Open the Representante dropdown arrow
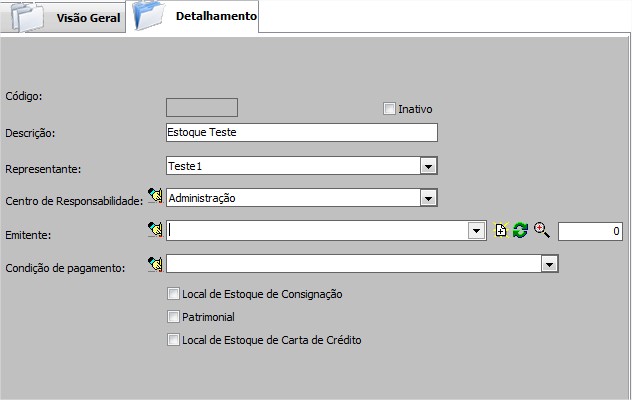The width and height of the screenshot is (632, 400). 428,166
